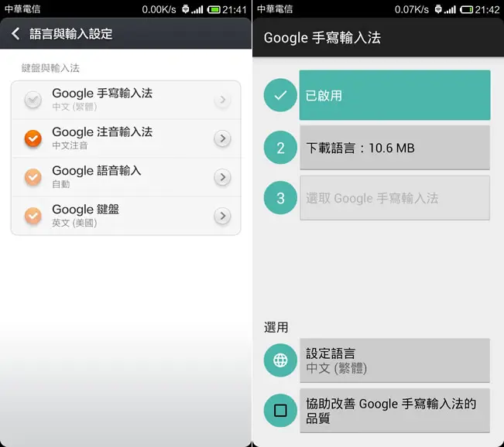The height and width of the screenshot is (447, 504).
Task: Tap the teal checkmark circle beside 已啟用
Action: [280, 95]
